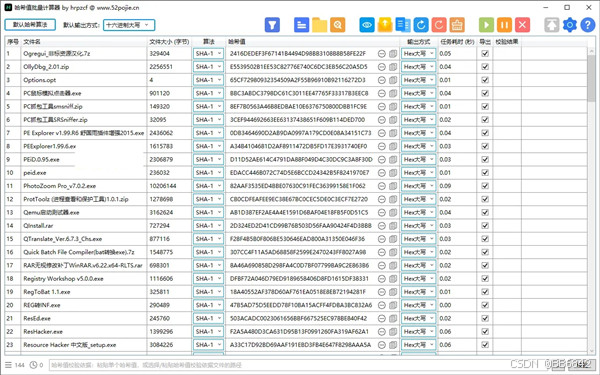Toggle export checkbox for ResEd.exe

tap(485, 318)
